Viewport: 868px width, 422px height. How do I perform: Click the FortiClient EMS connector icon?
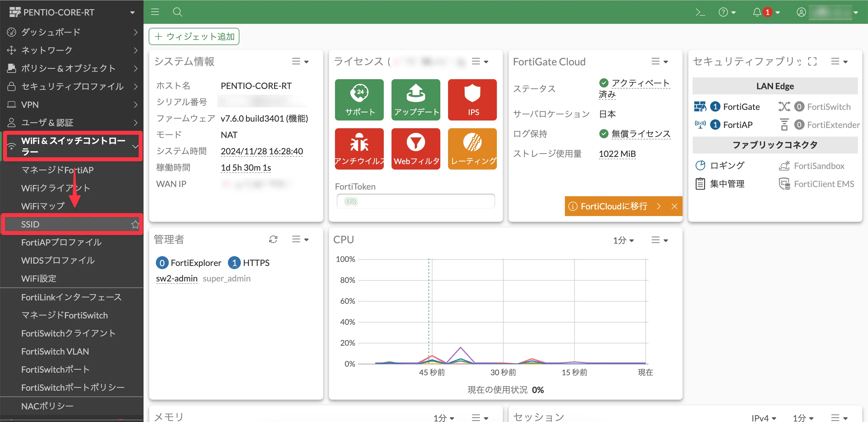[784, 184]
